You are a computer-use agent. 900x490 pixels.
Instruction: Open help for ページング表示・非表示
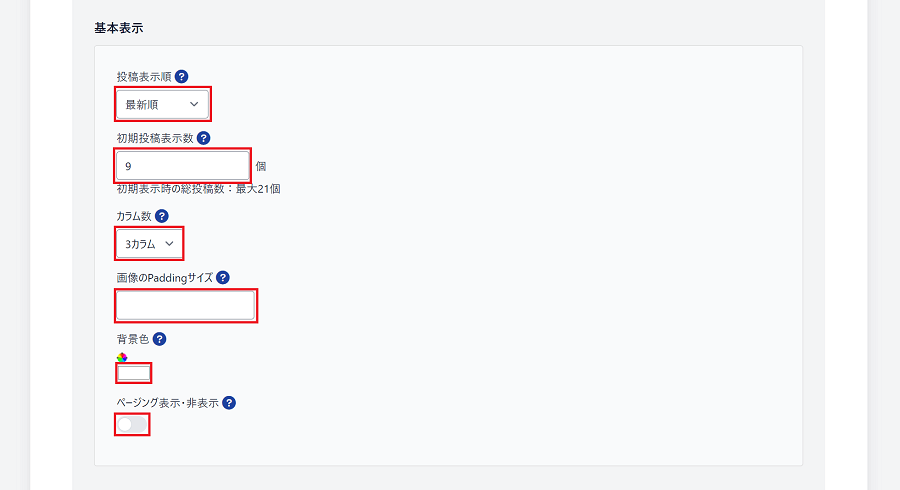tap(229, 403)
